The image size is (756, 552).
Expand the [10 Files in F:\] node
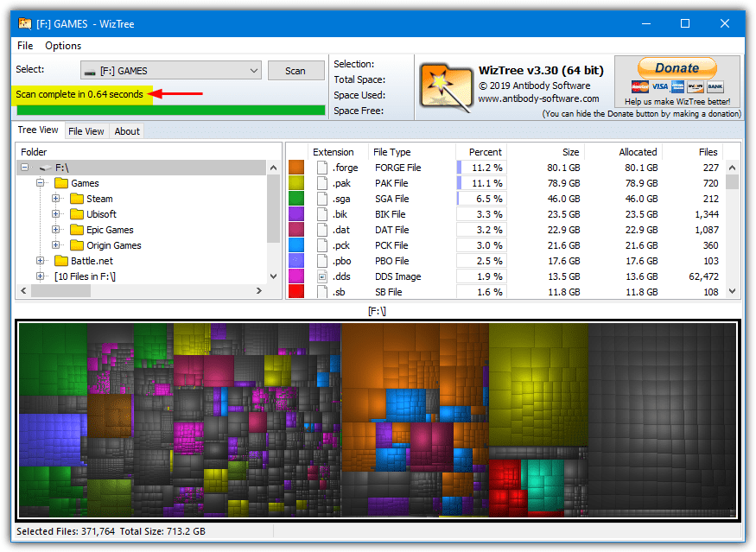(x=40, y=276)
